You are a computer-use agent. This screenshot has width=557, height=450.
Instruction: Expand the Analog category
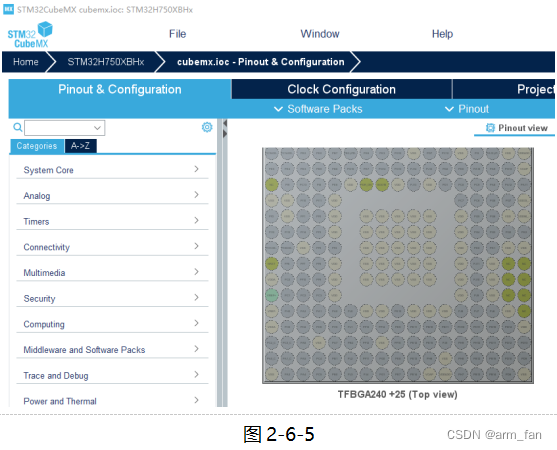112,195
